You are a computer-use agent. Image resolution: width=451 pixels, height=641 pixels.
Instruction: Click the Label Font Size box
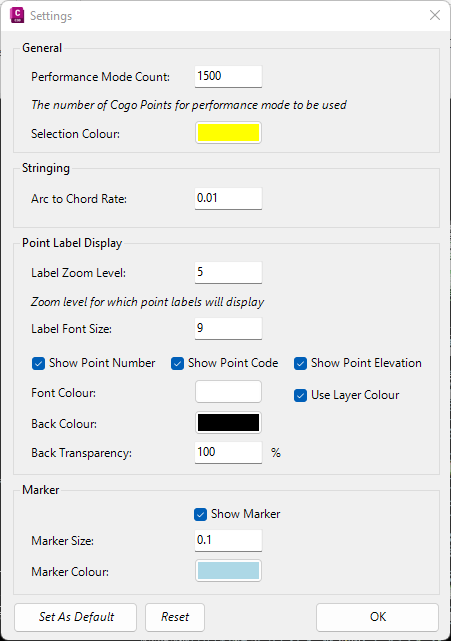click(x=228, y=329)
